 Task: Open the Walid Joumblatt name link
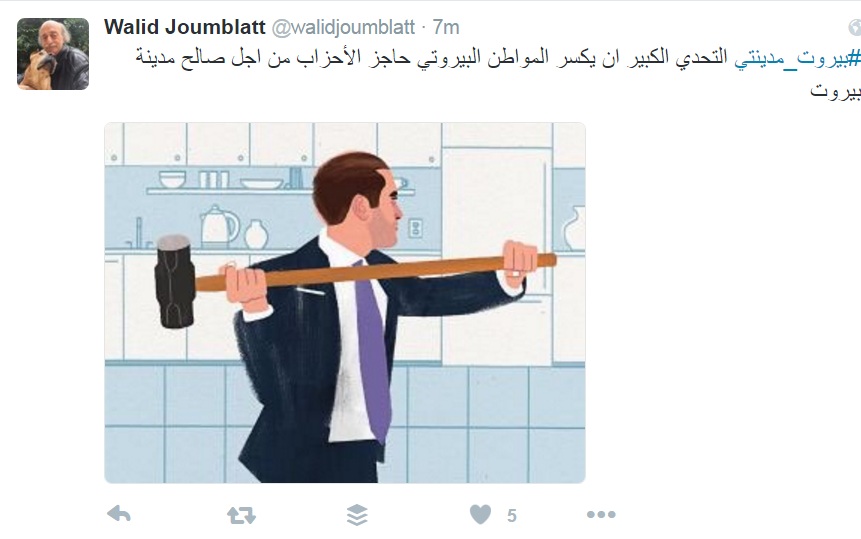(184, 27)
